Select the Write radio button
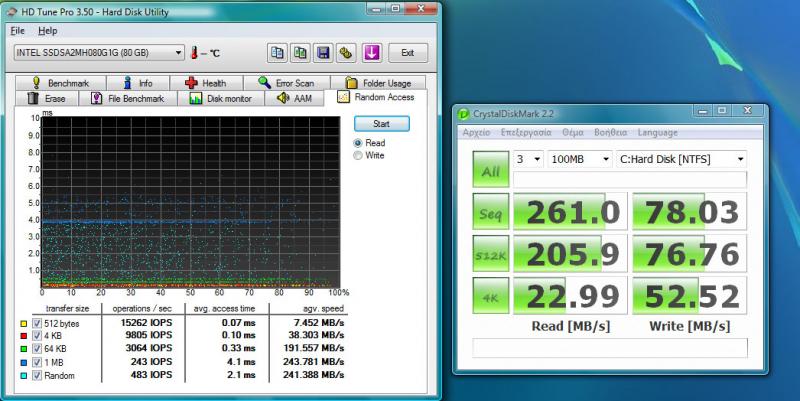The image size is (800, 401). point(358,156)
